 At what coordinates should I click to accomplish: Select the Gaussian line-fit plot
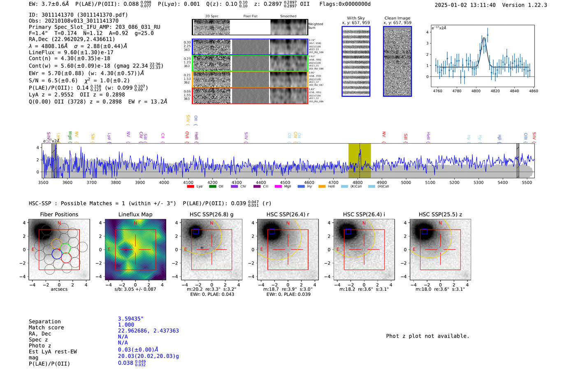coord(482,57)
